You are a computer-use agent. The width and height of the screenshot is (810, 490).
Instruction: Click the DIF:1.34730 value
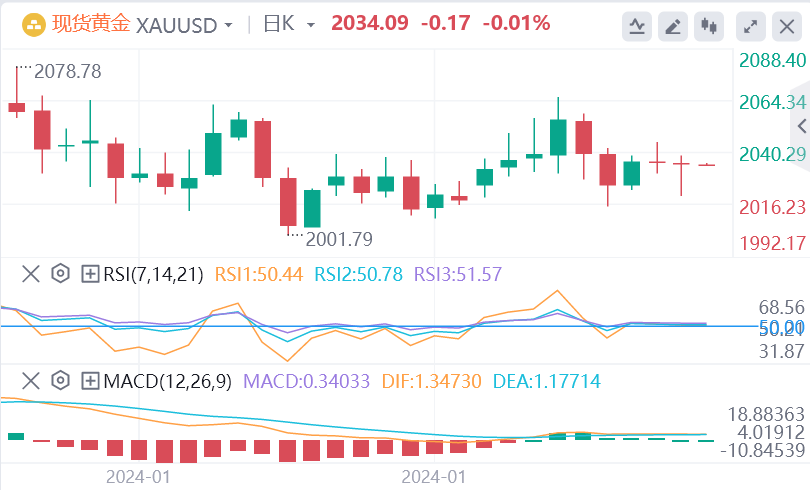[x=431, y=382]
